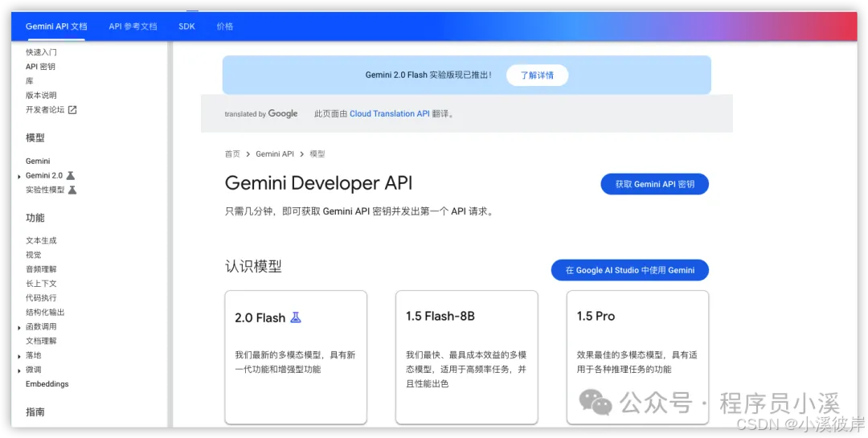Image resolution: width=868 pixels, height=438 pixels.
Task: Click the flask icon next to 实验性模型
Action: pyautogui.click(x=72, y=190)
